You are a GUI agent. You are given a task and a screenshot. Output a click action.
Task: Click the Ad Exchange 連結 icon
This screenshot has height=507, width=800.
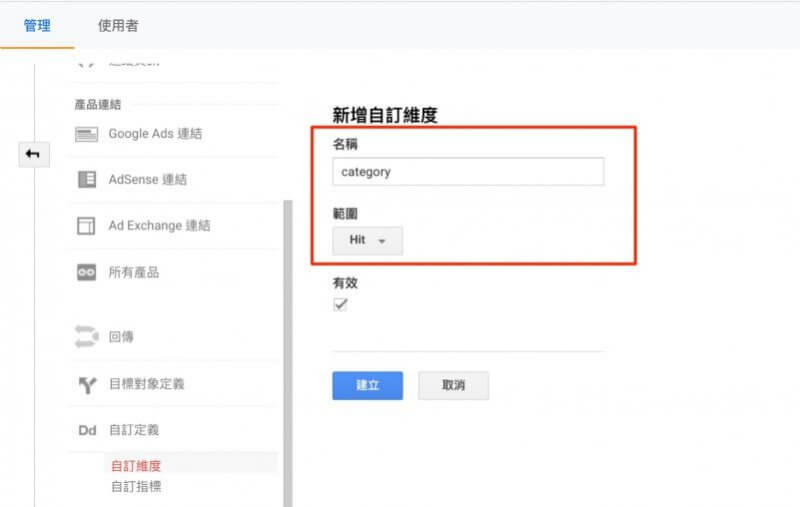pos(86,225)
